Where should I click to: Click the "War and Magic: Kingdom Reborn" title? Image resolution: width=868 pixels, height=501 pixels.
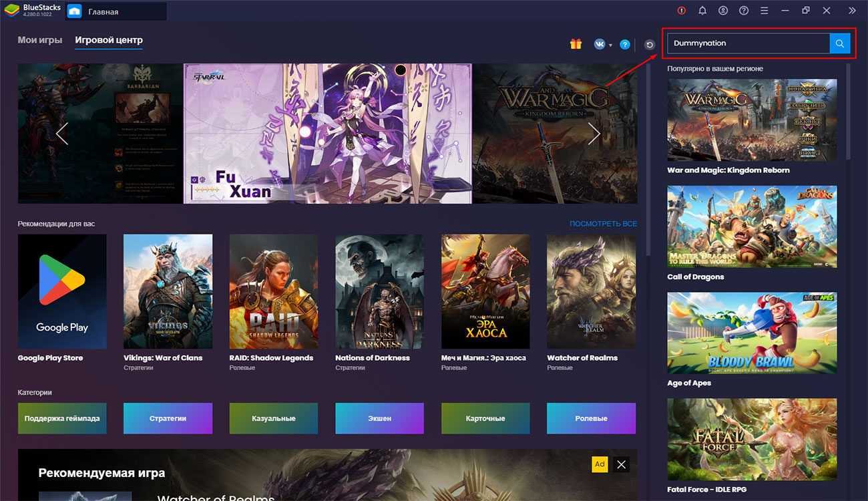[728, 170]
